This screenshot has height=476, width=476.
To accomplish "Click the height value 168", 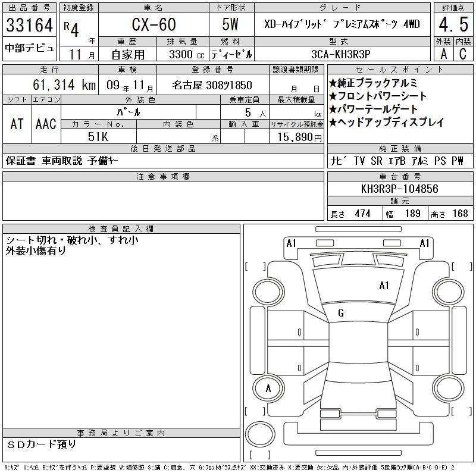I will coord(460,214).
